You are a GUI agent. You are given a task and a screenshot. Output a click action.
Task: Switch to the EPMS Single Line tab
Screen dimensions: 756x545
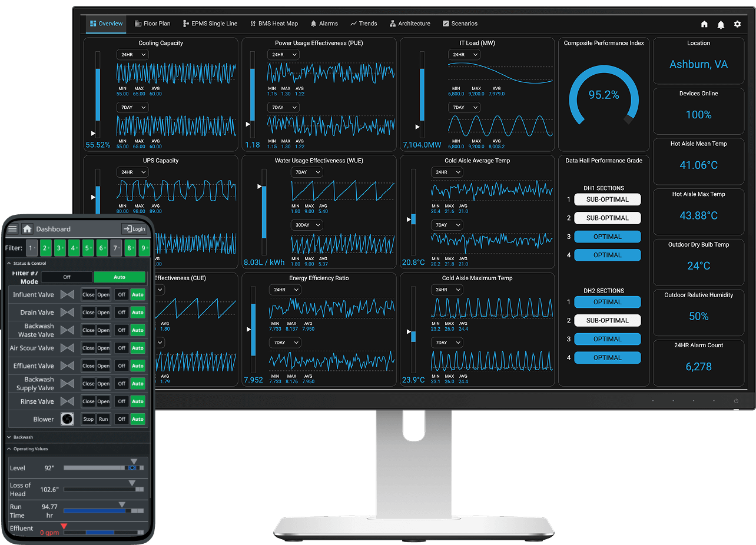210,24
